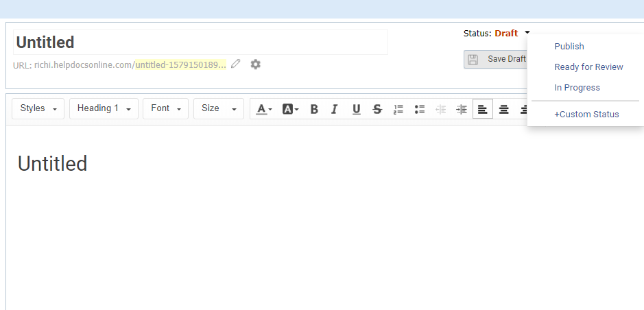Toggle bold formatting

tap(314, 109)
